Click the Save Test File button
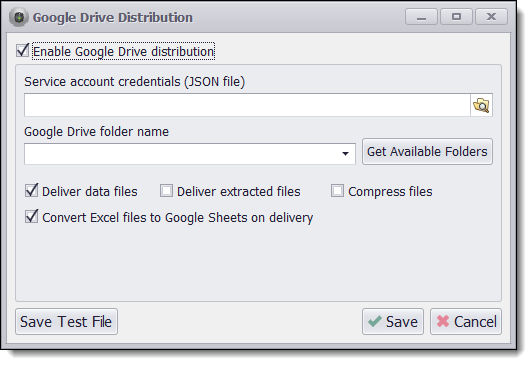532x365 pixels. pos(66,322)
